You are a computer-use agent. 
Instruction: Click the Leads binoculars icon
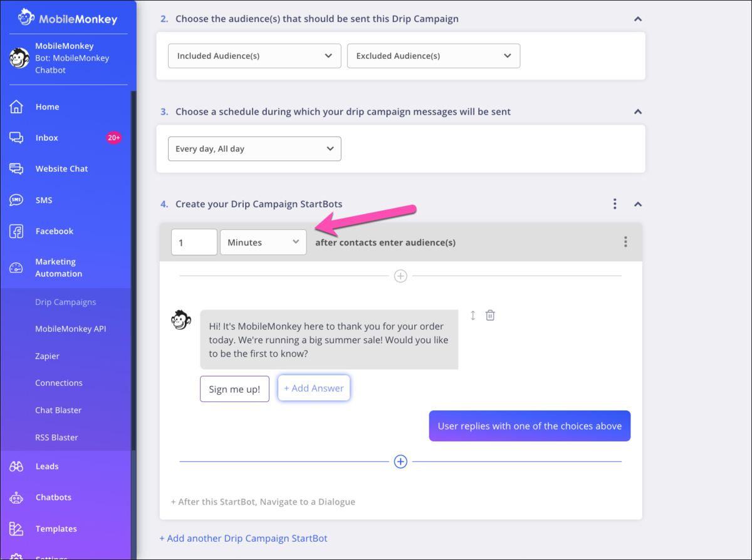(16, 466)
